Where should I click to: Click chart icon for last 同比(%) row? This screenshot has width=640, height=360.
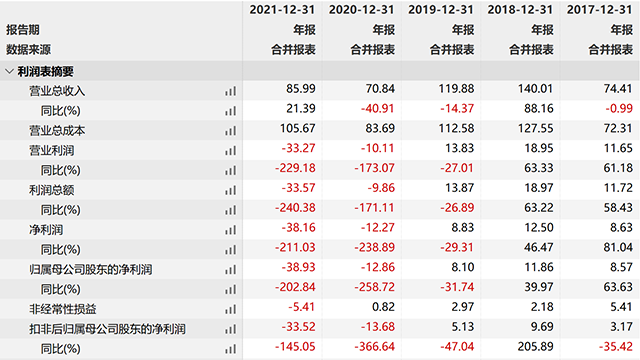[231, 349]
